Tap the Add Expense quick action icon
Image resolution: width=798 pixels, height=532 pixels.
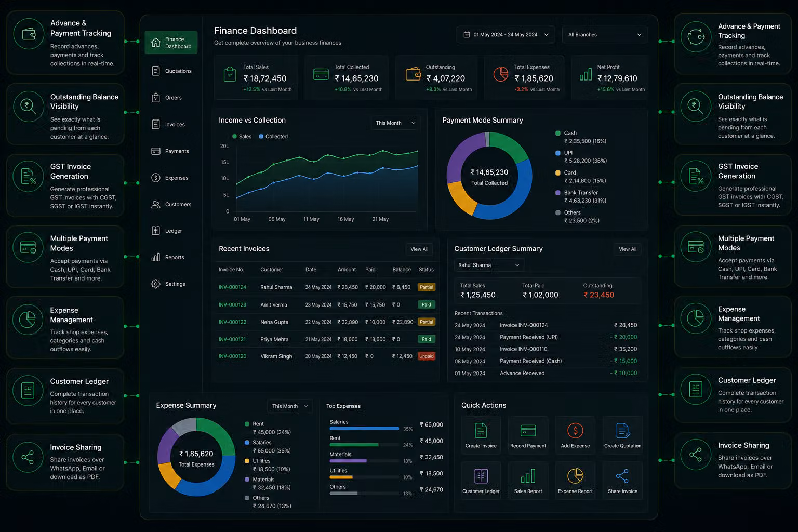(x=575, y=431)
